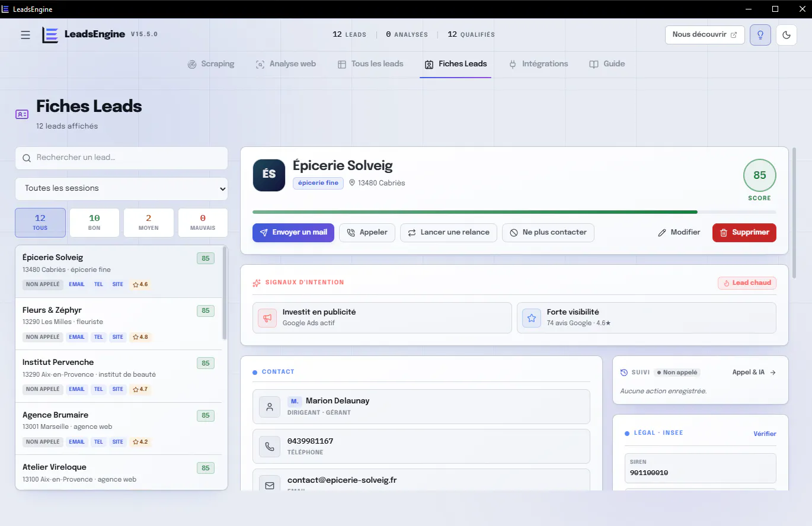
Task: Click the ID card icon beside Fiches Leads title
Action: pyautogui.click(x=22, y=114)
